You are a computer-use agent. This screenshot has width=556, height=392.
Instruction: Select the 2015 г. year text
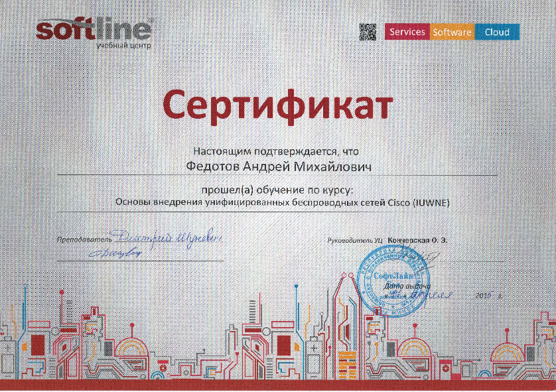click(x=485, y=294)
